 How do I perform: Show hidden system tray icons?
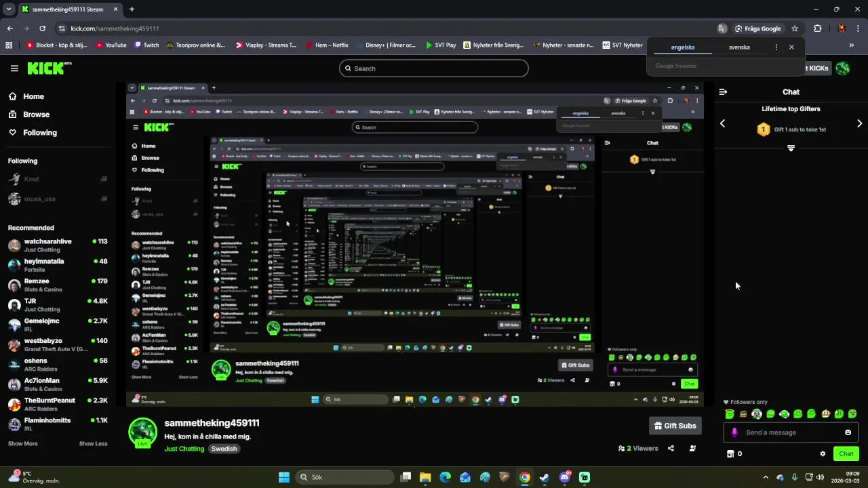point(766,477)
